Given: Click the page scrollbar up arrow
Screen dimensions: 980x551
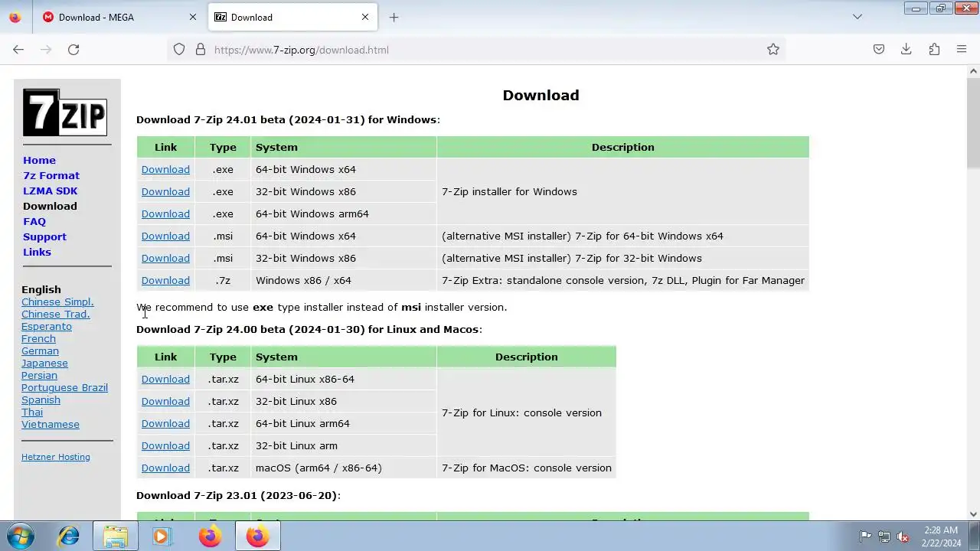Looking at the screenshot, I should pos(973,71).
